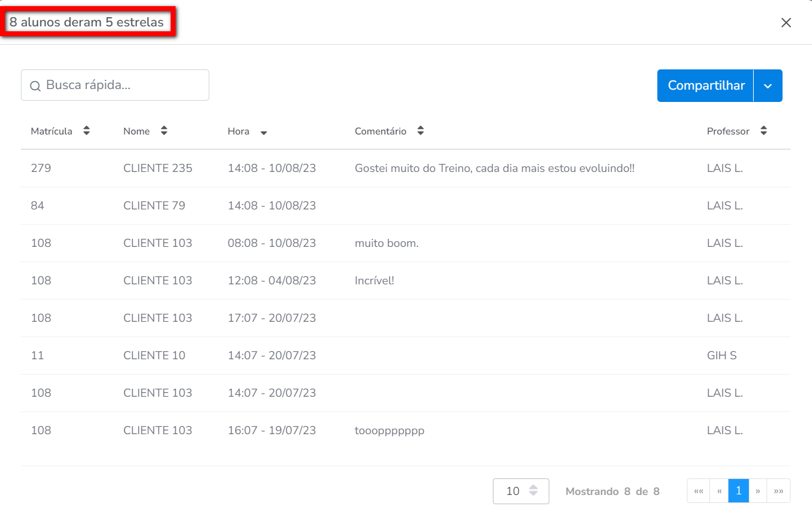Sort table by Comentário column
This screenshot has width=812, height=522.
click(420, 131)
